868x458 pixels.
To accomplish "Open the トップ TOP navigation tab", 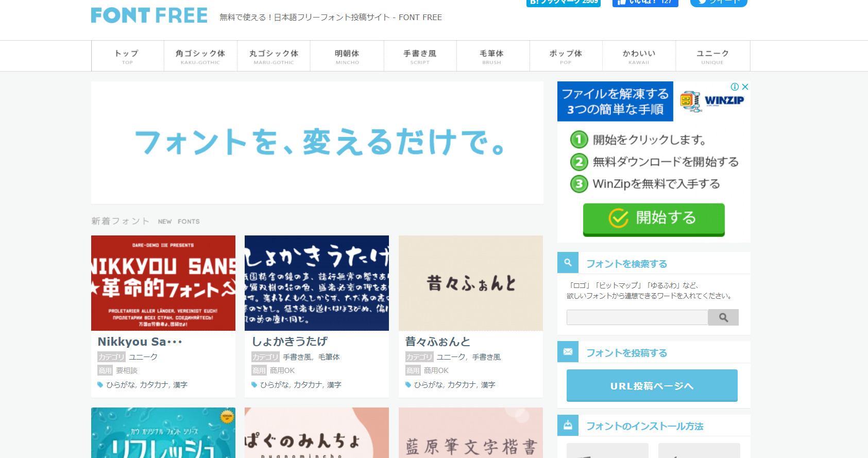I will coord(128,56).
